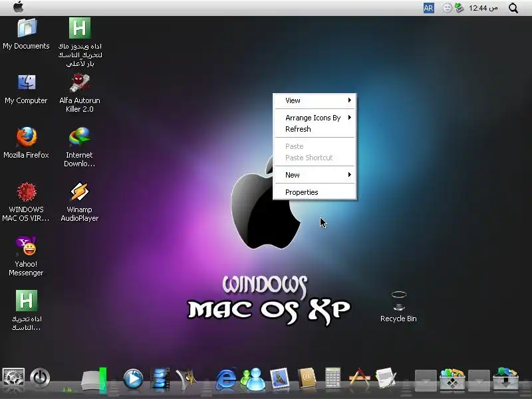
Task: Select the Internet Download Manager icon
Action: tap(79, 147)
